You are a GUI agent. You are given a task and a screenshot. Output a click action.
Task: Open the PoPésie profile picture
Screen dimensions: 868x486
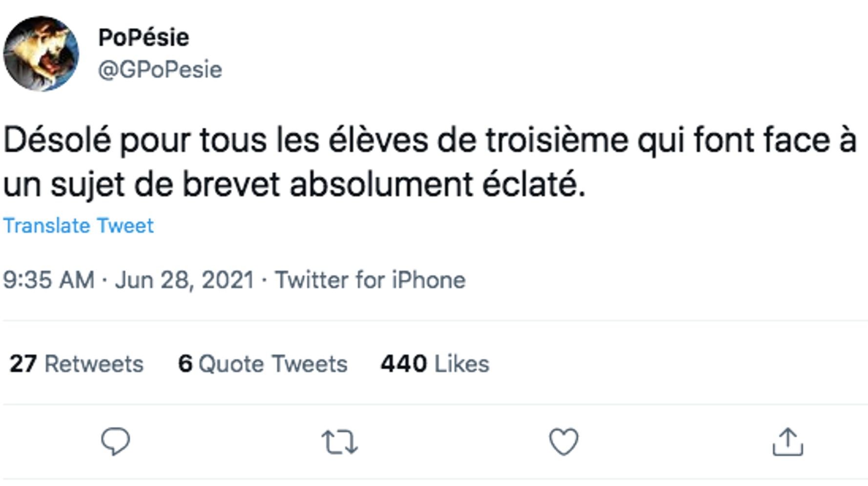[41, 54]
